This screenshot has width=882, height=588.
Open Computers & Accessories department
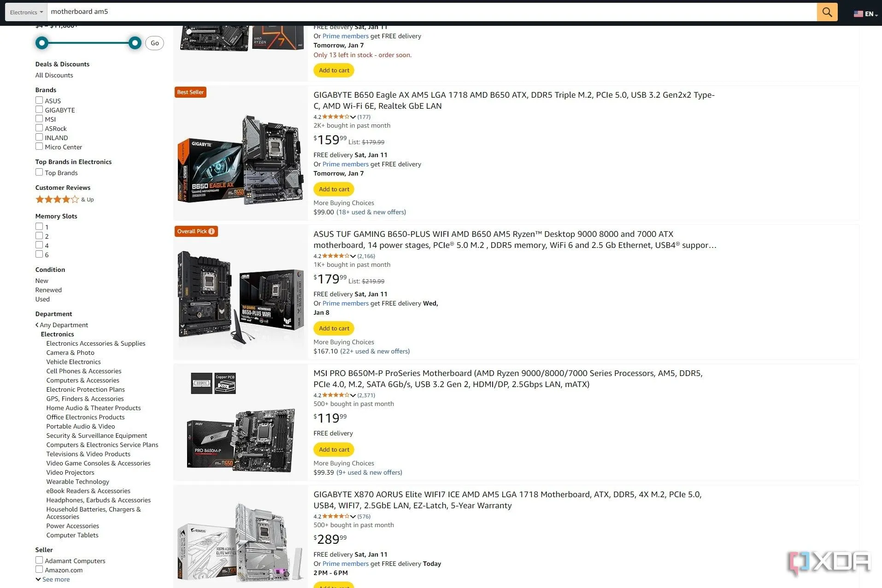(x=82, y=380)
